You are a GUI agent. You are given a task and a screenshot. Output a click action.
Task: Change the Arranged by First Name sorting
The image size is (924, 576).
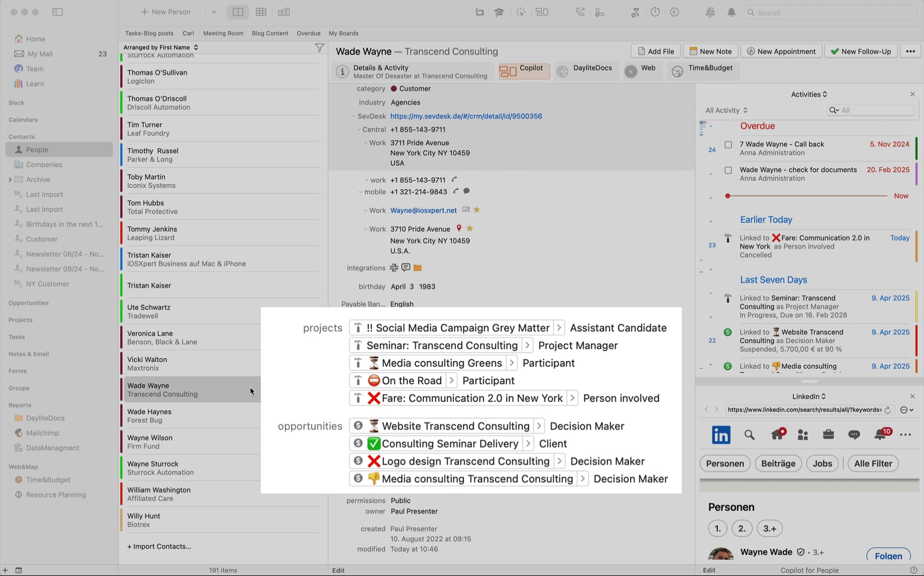coord(160,48)
